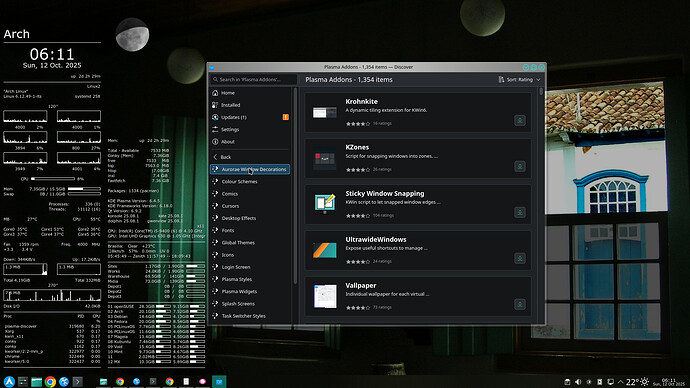Viewport: 690px width, 388px height.
Task: Open the Arch application launcher menu
Action: [x=9, y=382]
